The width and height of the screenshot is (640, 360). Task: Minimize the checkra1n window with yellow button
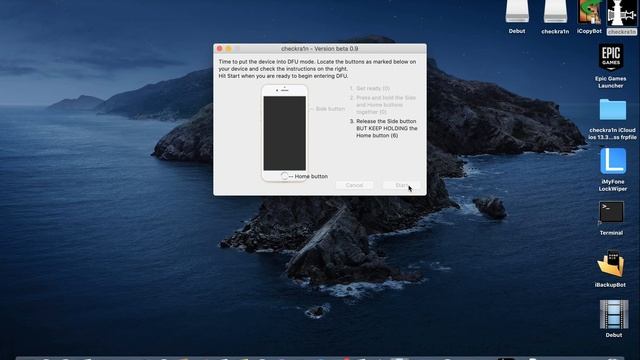229,49
